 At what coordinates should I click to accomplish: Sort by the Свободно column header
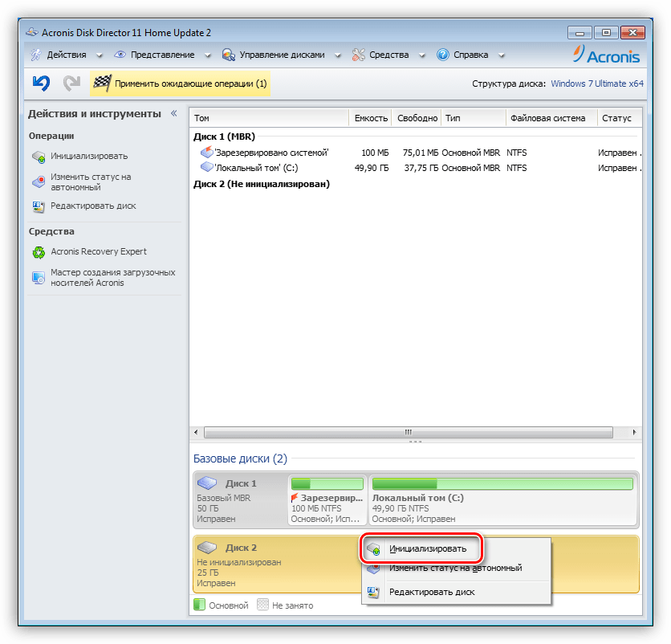(x=417, y=118)
